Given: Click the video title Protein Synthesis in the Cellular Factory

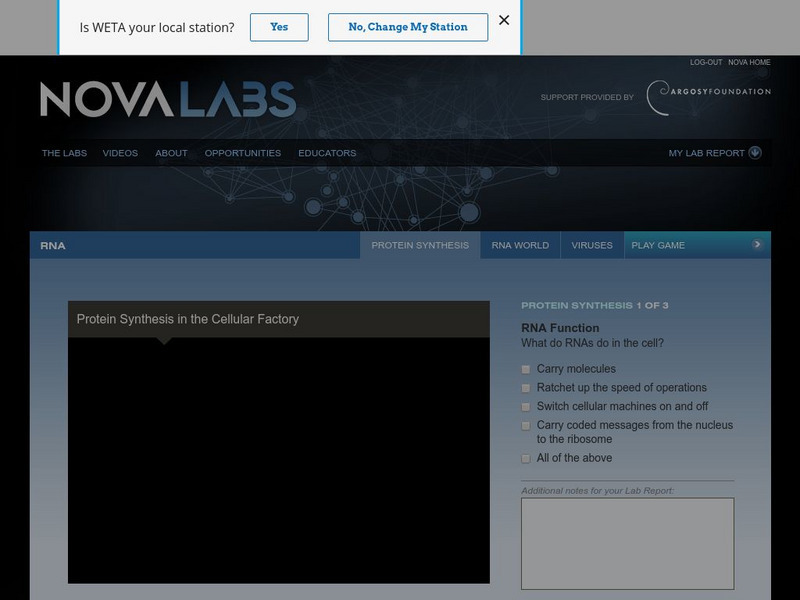Looking at the screenshot, I should click(188, 319).
